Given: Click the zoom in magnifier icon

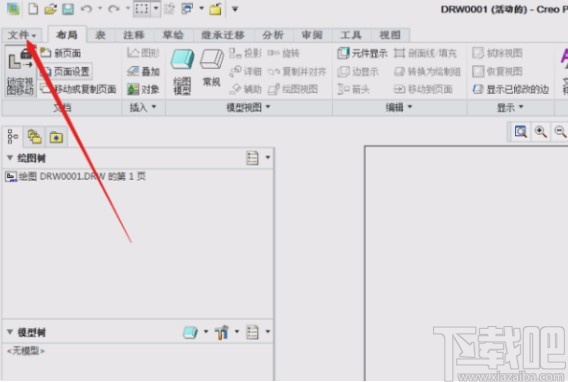Looking at the screenshot, I should click(540, 131).
